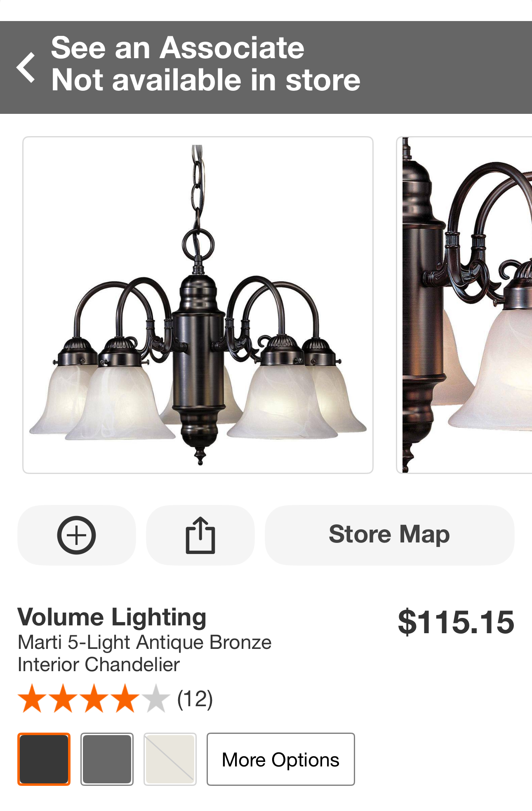The image size is (532, 811).
Task: Open More Options for finishes
Action: [280, 759]
